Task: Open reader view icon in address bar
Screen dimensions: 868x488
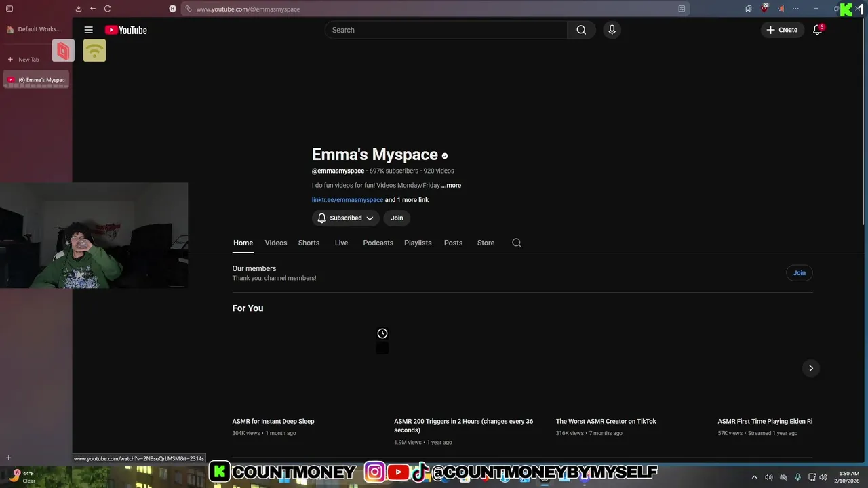Action: [x=682, y=9]
